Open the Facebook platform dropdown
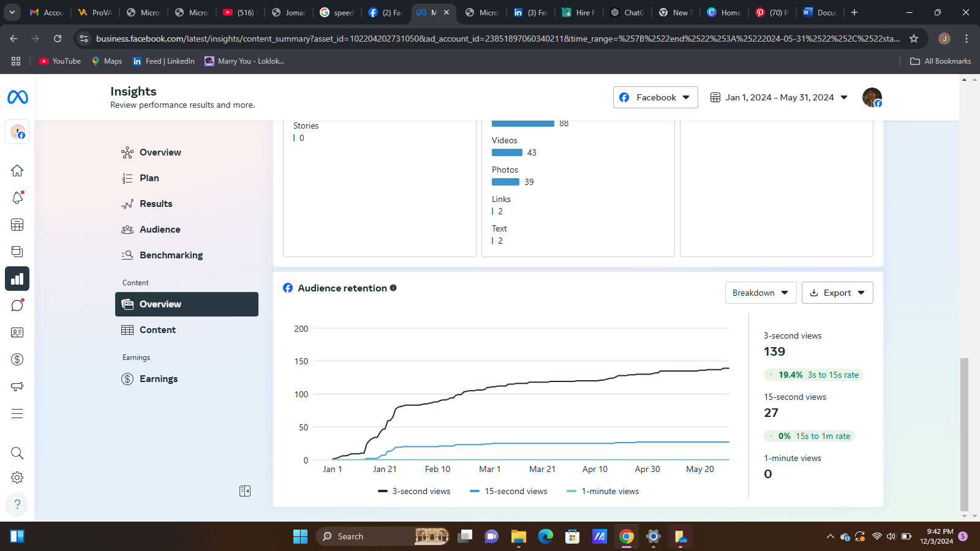The height and width of the screenshot is (551, 980). (655, 97)
